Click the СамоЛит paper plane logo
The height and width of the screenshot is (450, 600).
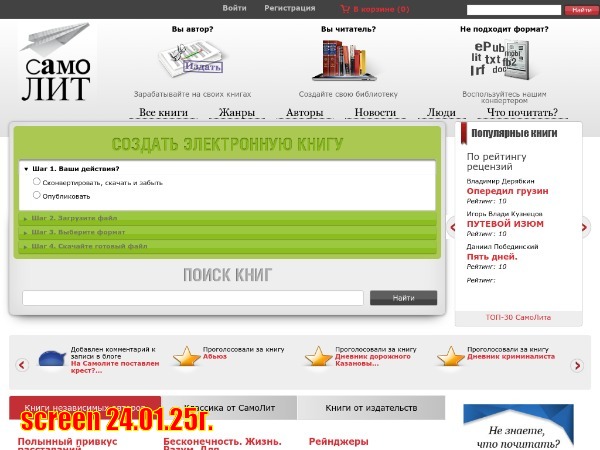pos(56,64)
